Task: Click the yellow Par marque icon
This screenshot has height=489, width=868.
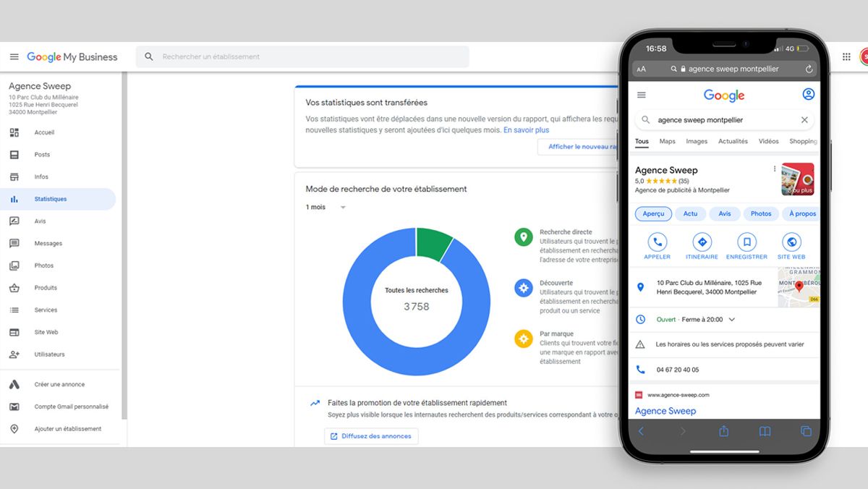Action: point(524,338)
